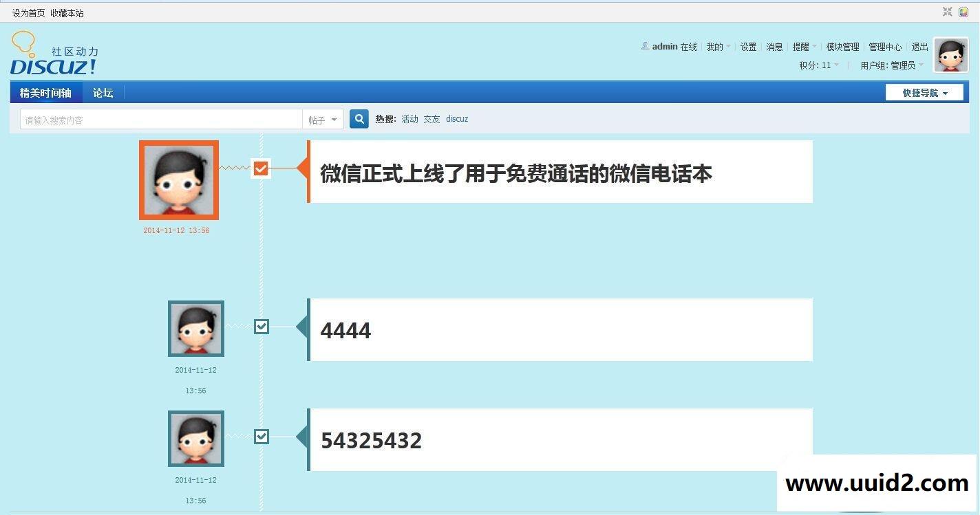Click the colorful app icon in the title bar
980x515 pixels.
coord(963,12)
